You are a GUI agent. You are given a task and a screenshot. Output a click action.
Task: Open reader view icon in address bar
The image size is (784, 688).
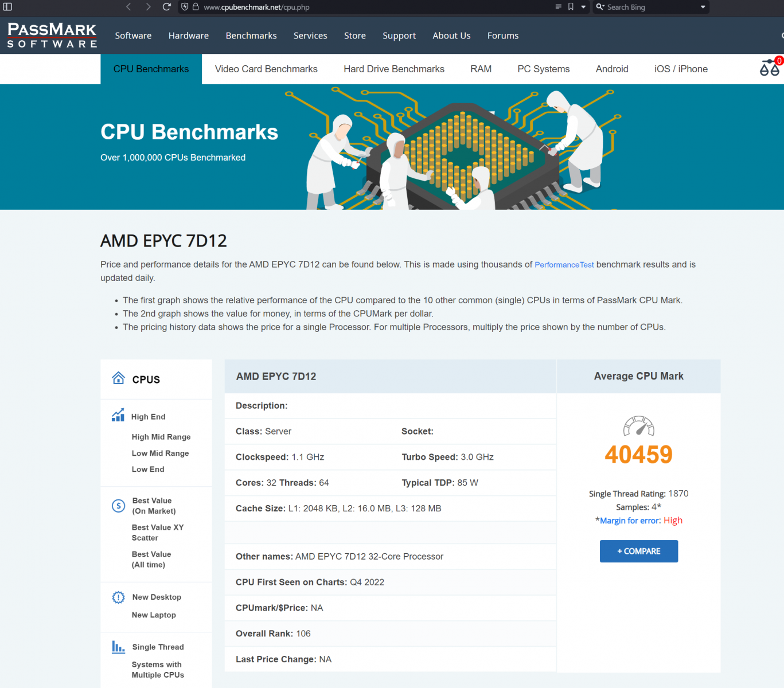pyautogui.click(x=558, y=7)
